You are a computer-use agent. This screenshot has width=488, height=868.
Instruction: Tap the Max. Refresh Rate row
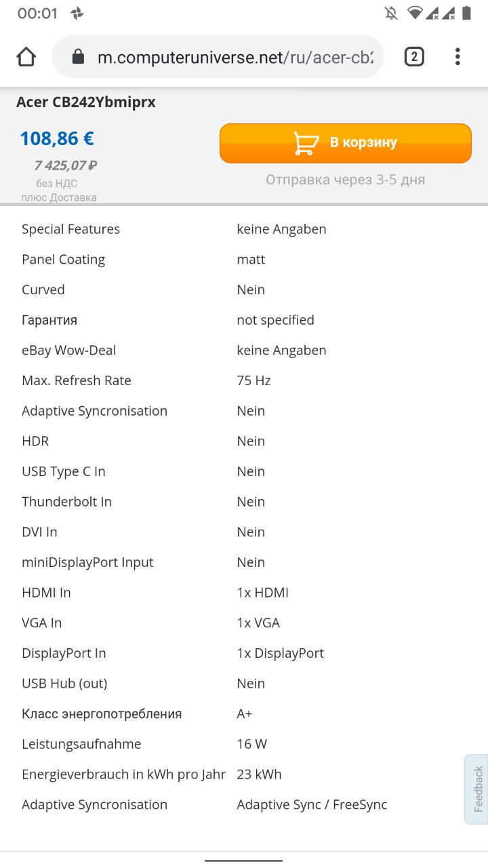click(244, 380)
